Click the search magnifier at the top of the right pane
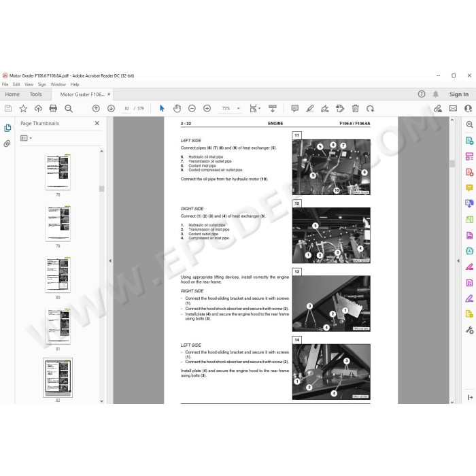 point(469,124)
